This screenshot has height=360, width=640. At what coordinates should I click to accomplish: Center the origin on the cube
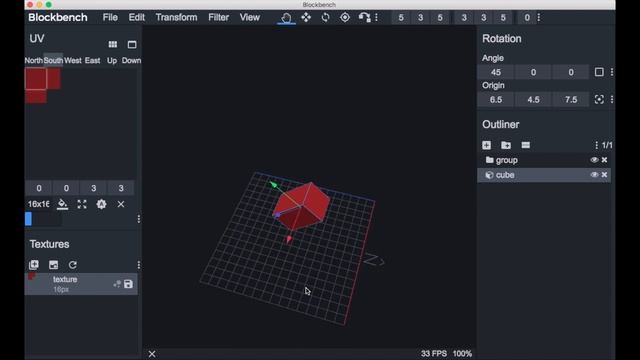[599, 100]
